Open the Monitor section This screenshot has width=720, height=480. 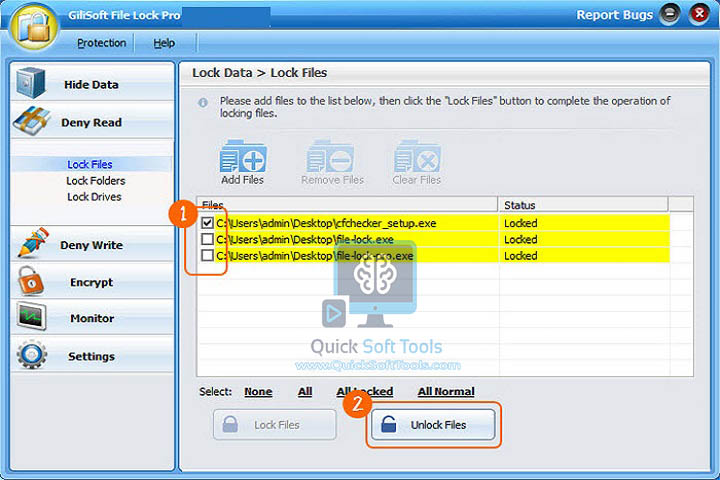coord(92,317)
